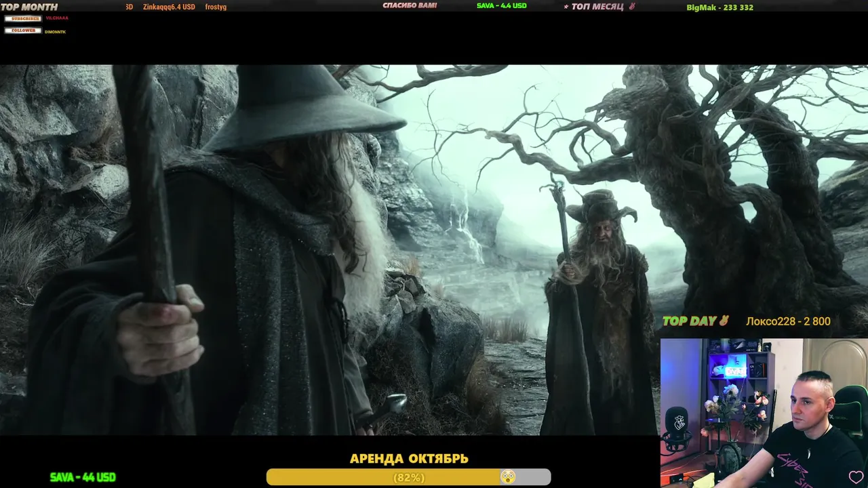The image size is (868, 488).
Task: Click the name frostyg in the ticker
Action: [216, 7]
